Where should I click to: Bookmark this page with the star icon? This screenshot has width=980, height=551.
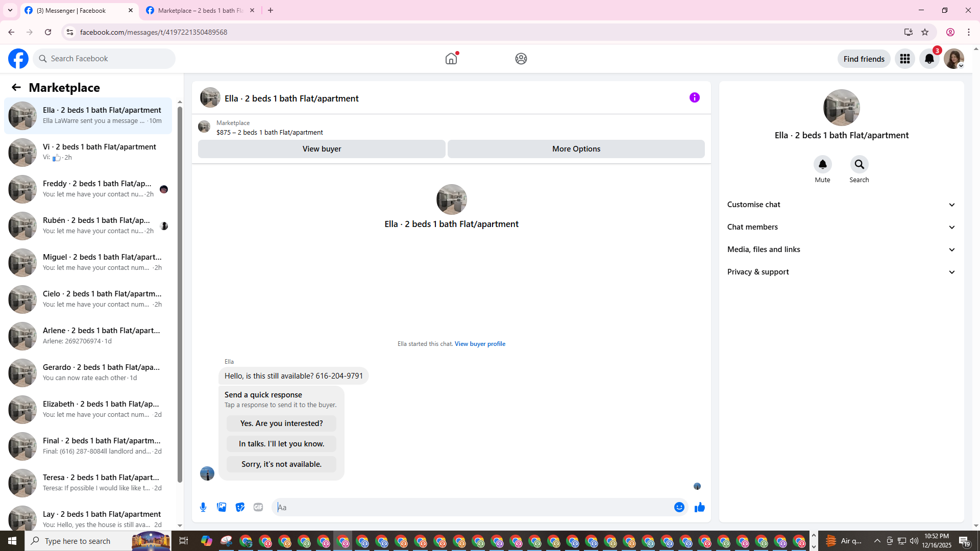click(925, 32)
